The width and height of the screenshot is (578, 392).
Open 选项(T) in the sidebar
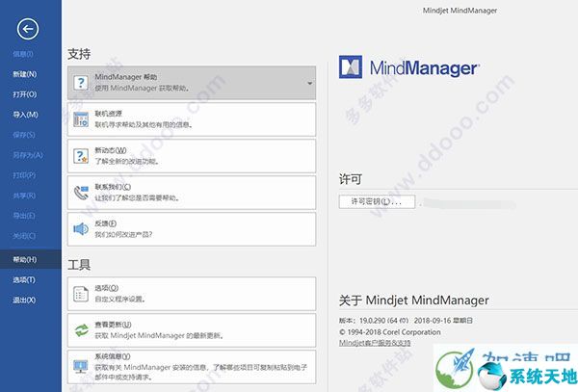[24, 280]
